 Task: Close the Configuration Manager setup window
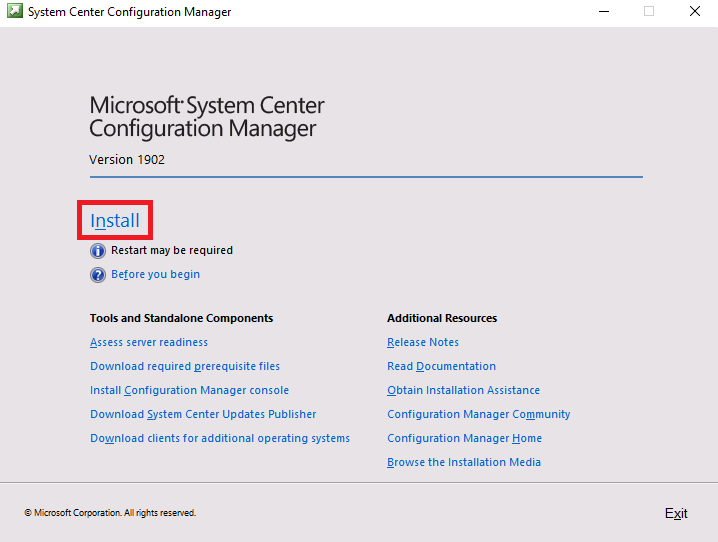tap(695, 12)
